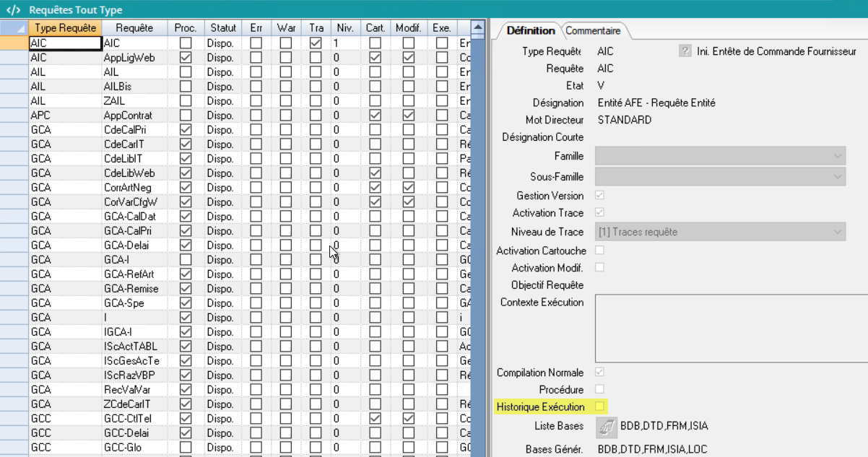The image size is (868, 457).
Task: Click the grid select-all corner cell
Action: coord(14,28)
